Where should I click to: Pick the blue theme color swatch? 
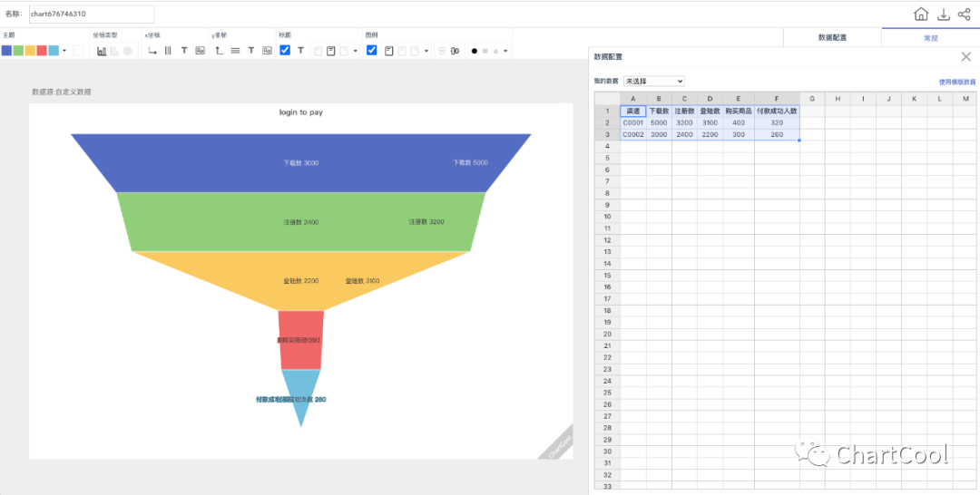click(x=7, y=51)
